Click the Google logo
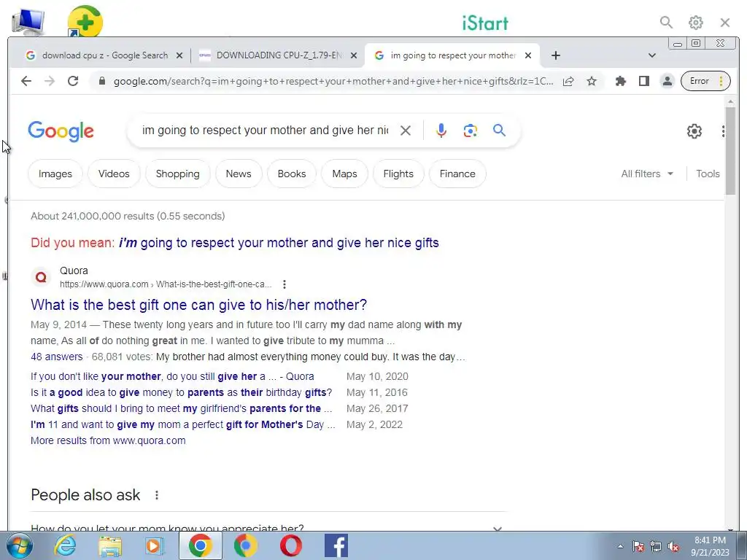747x560 pixels. (x=61, y=131)
